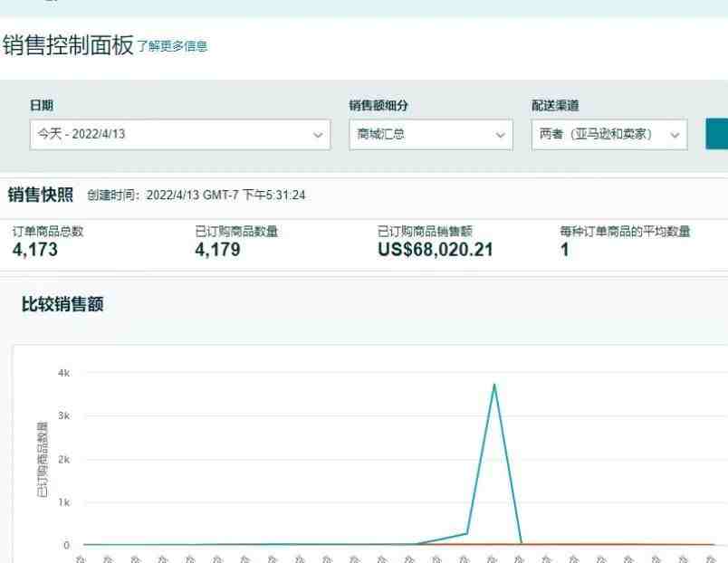Image resolution: width=728 pixels, height=563 pixels.
Task: Click the 订单商品总数 value 4,173
Action: tap(35, 250)
